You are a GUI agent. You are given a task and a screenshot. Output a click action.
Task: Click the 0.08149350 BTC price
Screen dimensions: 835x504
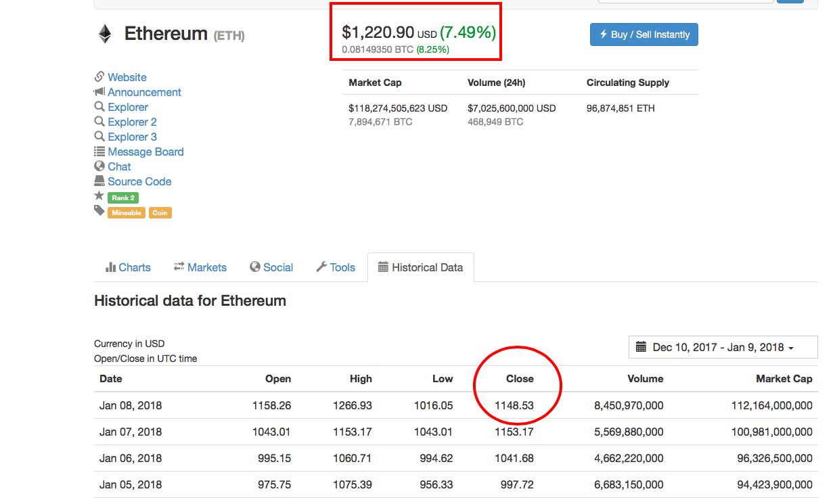(x=378, y=49)
